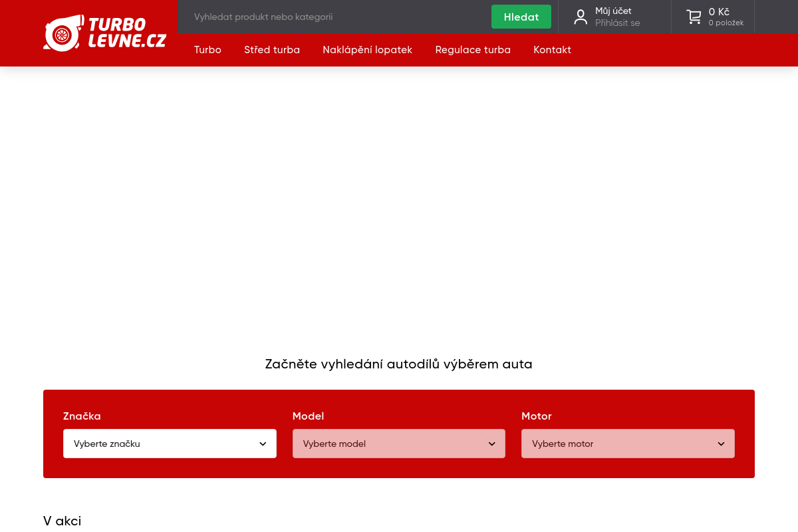Open cart showing 0 Kč
The height and width of the screenshot is (532, 798).
click(719, 11)
